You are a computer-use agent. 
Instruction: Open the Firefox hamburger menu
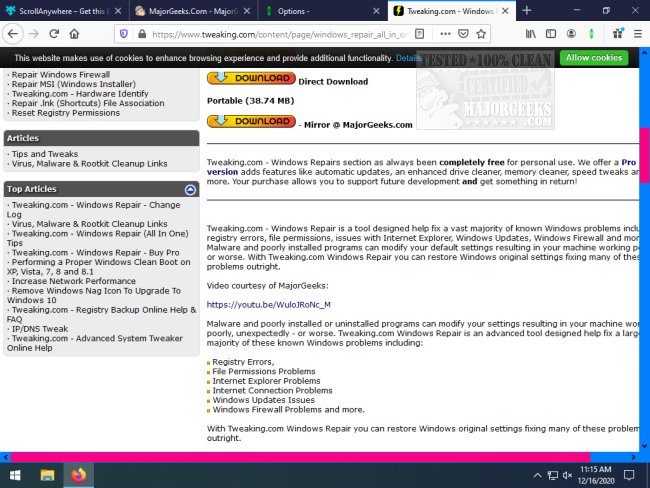(638, 34)
